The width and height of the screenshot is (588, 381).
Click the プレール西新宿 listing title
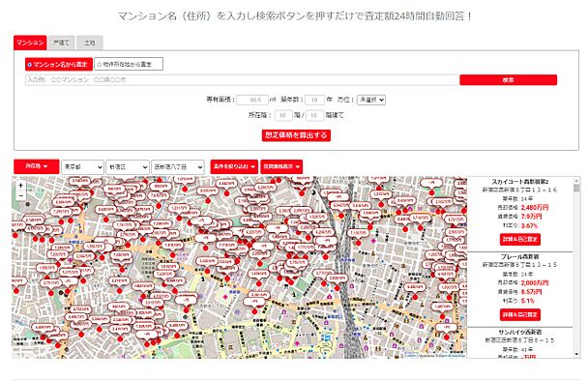[519, 257]
